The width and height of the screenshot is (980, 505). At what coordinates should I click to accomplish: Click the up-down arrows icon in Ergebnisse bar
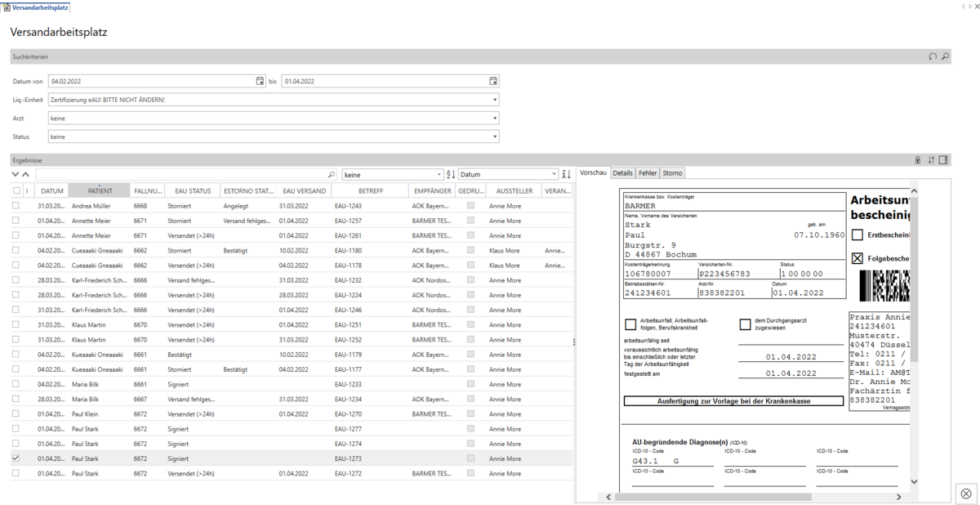[931, 160]
